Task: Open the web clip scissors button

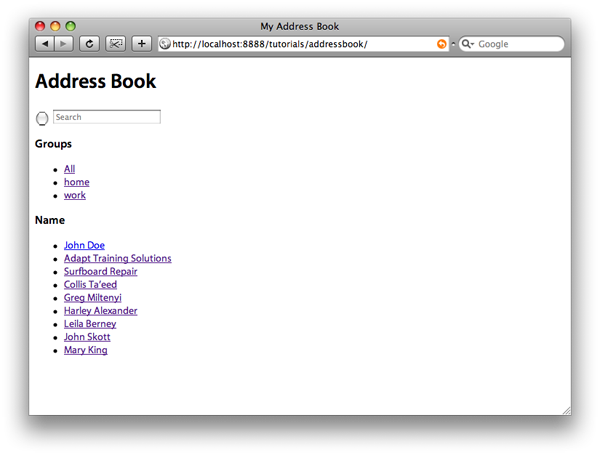Action: tap(116, 44)
